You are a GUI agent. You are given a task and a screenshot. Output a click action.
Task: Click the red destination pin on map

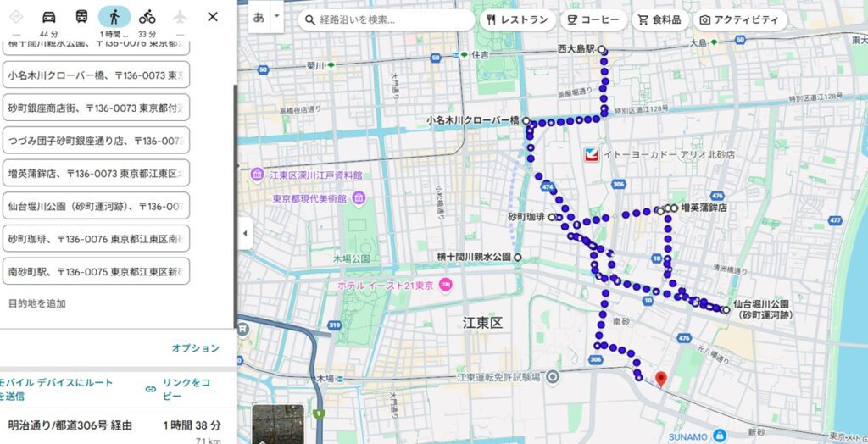pos(662,380)
